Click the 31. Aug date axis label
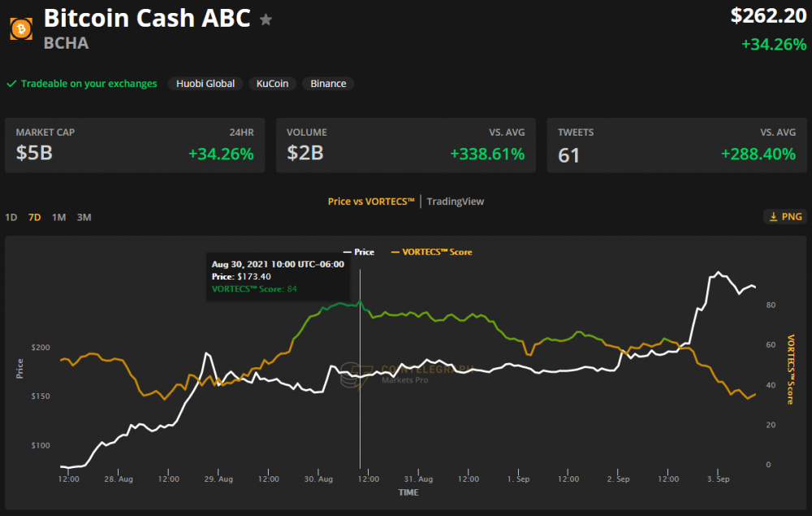Image resolution: width=812 pixels, height=516 pixels. click(418, 479)
